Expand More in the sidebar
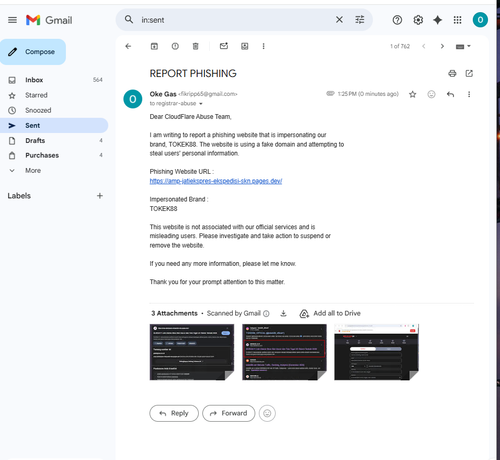The image size is (500, 460). point(33,170)
